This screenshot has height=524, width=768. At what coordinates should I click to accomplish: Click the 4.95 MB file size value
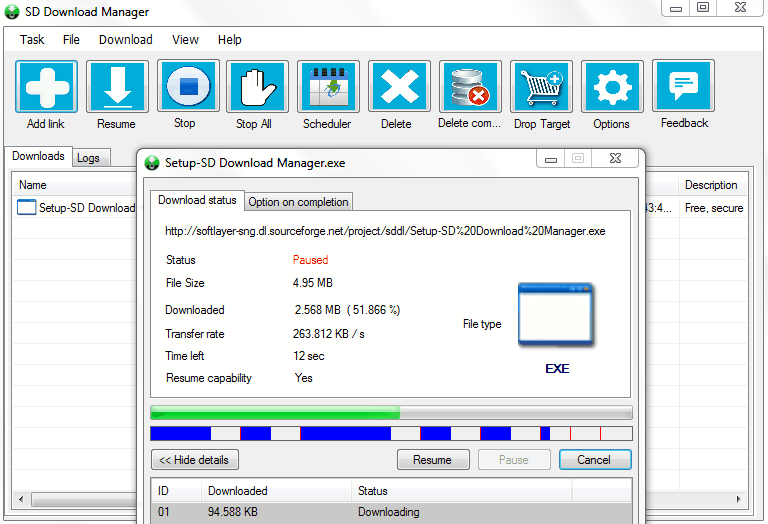pyautogui.click(x=312, y=283)
